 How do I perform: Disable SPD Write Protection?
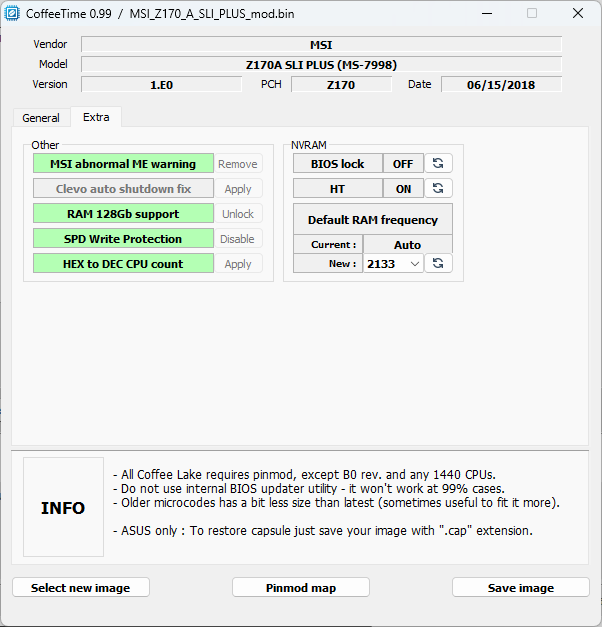click(x=238, y=239)
